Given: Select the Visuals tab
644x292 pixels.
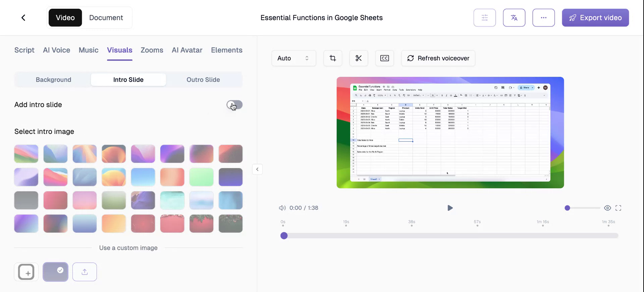Looking at the screenshot, I should click(120, 50).
